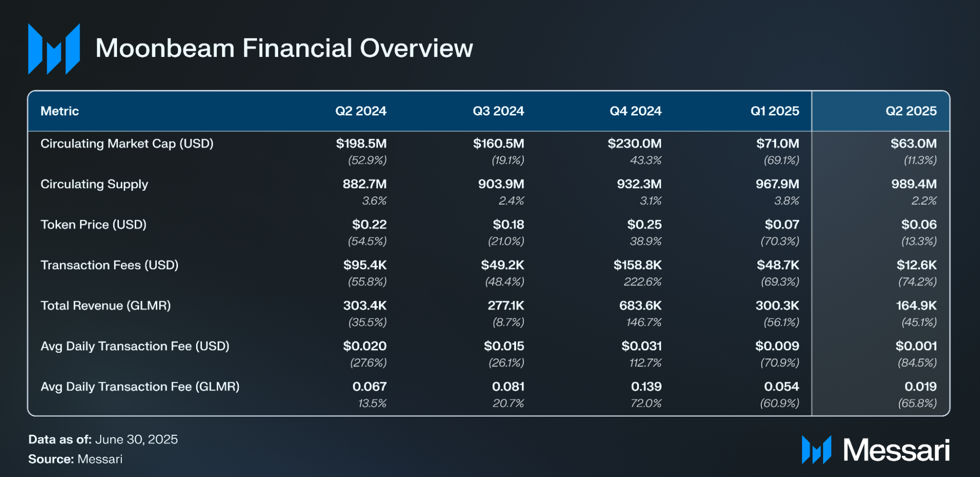Click the 'Q2 2025' column header
This screenshot has height=477, width=980.
click(911, 111)
